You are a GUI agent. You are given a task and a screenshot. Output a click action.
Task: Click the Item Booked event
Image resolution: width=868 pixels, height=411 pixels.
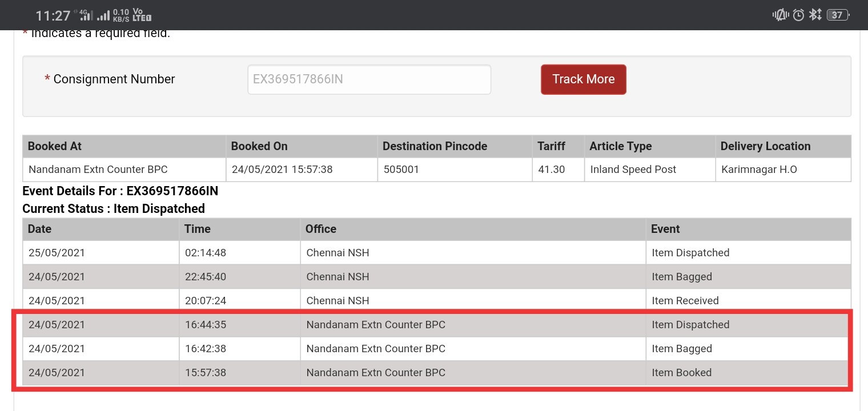681,373
